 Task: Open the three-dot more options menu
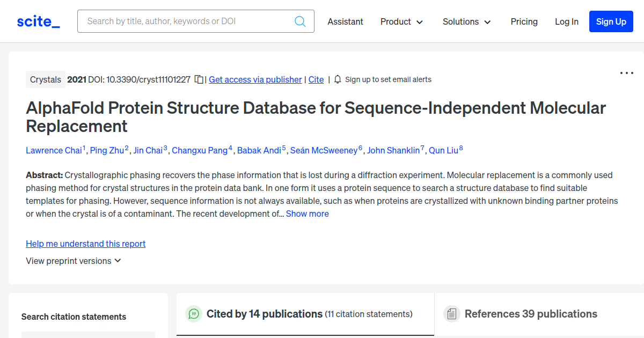tap(626, 73)
